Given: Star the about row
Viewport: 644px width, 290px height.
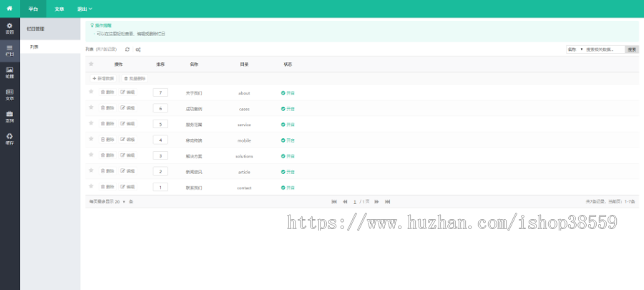Looking at the screenshot, I should click(91, 92).
